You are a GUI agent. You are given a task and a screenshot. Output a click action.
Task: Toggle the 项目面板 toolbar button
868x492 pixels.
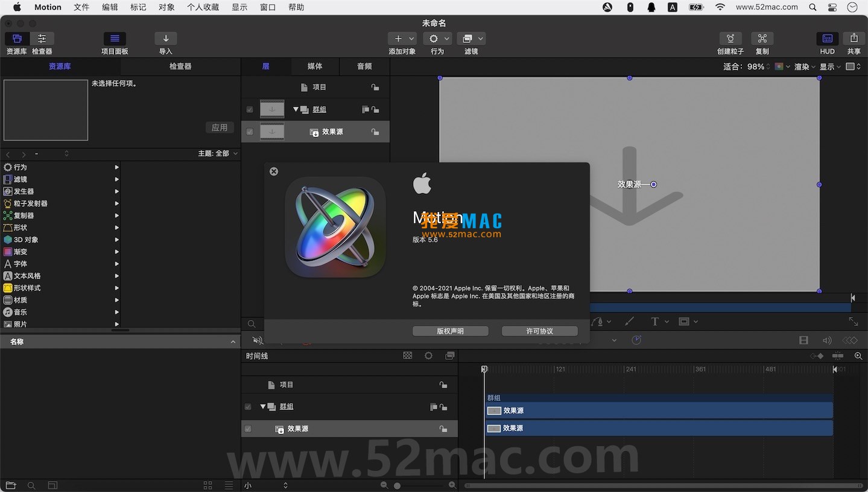pos(115,39)
